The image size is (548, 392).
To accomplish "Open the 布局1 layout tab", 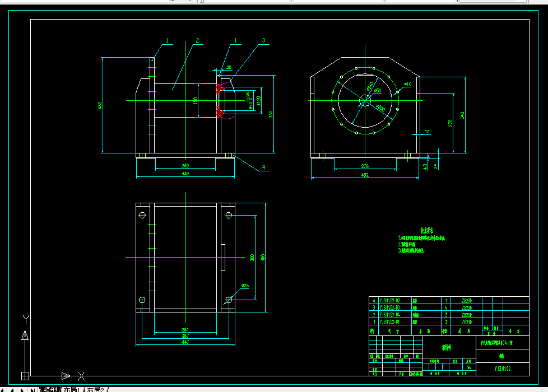I will (72, 389).
